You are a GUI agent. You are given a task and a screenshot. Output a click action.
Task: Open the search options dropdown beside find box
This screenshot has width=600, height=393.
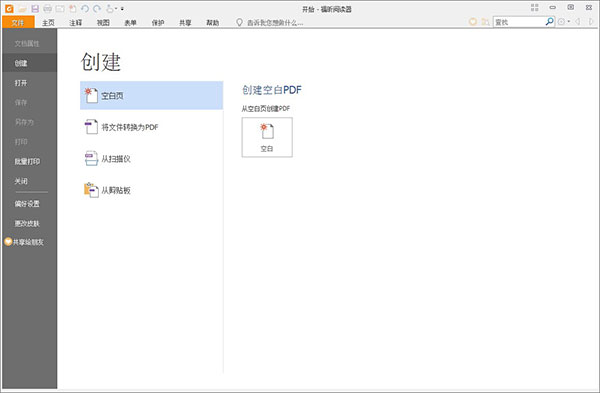[x=569, y=22]
